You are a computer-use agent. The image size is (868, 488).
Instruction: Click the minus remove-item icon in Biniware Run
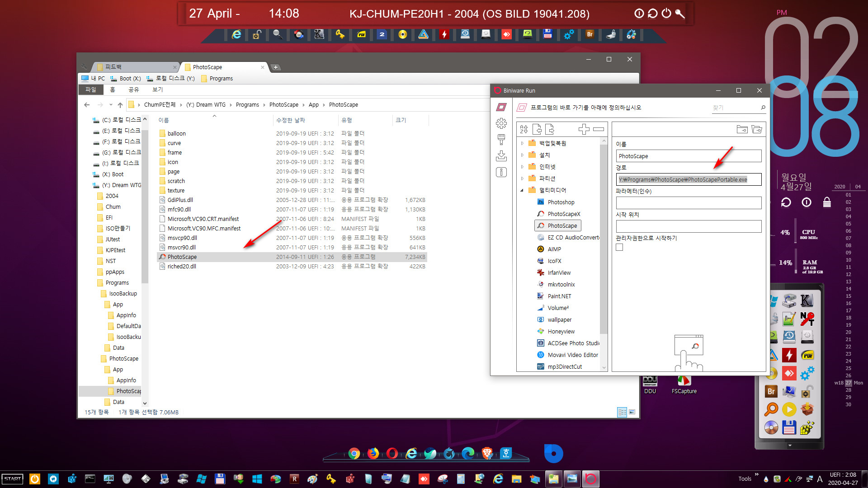(599, 129)
